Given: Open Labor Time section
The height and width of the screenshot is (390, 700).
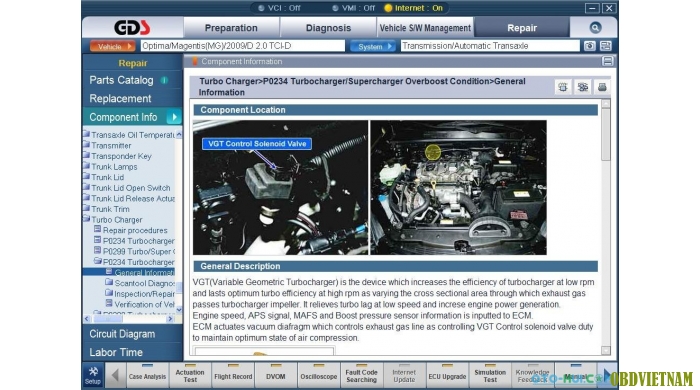Looking at the screenshot, I should [116, 352].
